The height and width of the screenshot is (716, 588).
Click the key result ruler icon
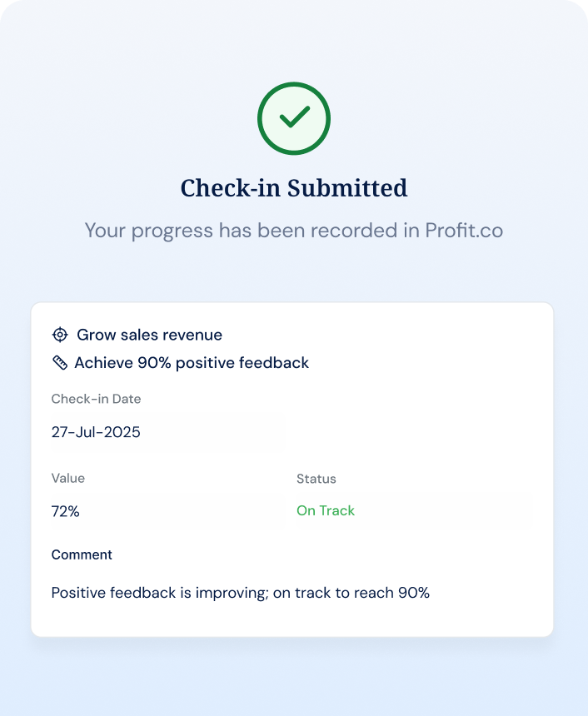pyautogui.click(x=59, y=362)
